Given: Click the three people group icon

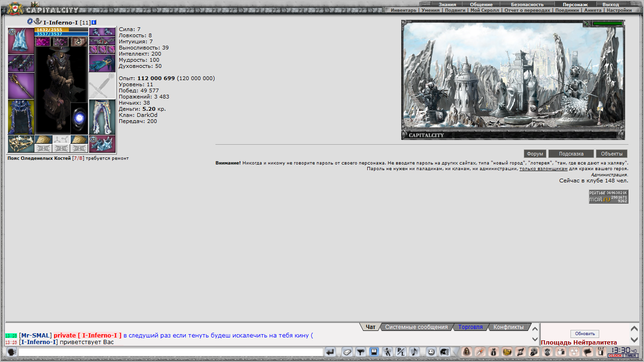Looking at the screenshot, I should 574,352.
